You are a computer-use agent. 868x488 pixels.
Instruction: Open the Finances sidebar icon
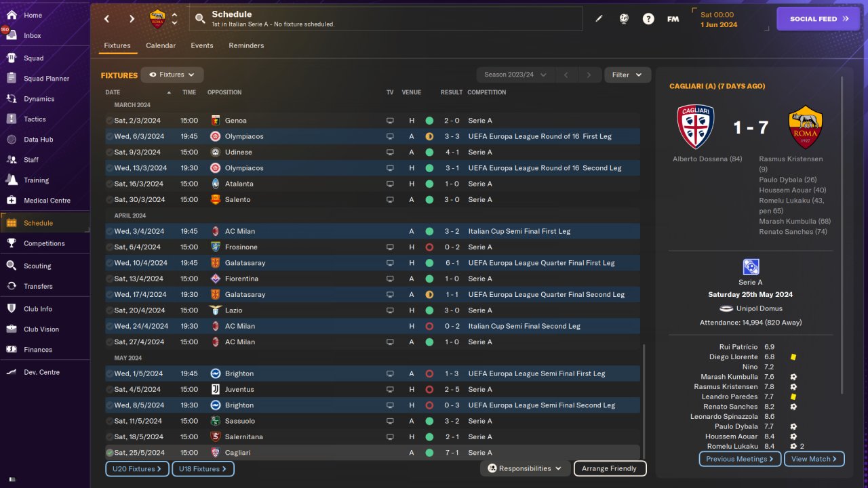[11, 350]
